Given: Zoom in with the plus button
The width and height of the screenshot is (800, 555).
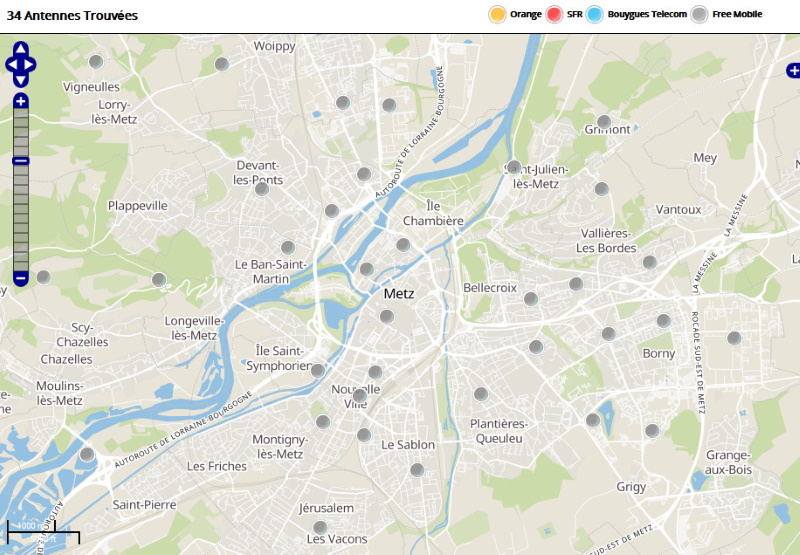Looking at the screenshot, I should pyautogui.click(x=20, y=101).
